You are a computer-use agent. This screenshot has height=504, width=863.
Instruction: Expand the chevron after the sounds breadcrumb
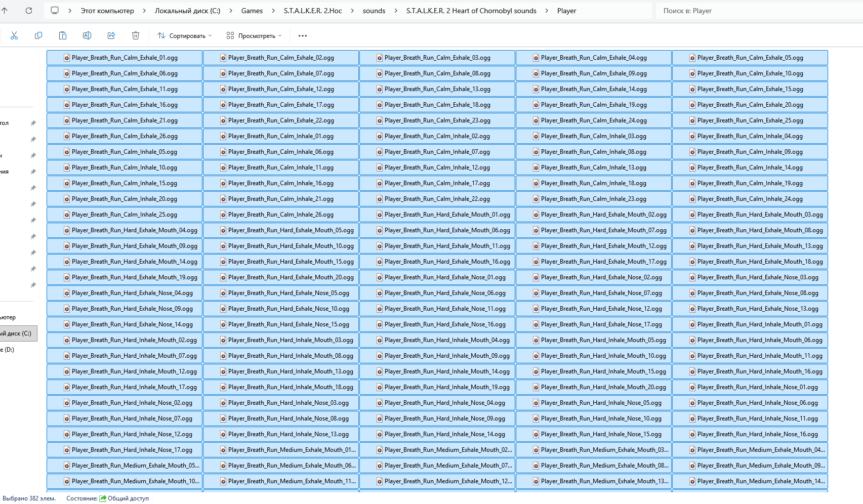[396, 11]
